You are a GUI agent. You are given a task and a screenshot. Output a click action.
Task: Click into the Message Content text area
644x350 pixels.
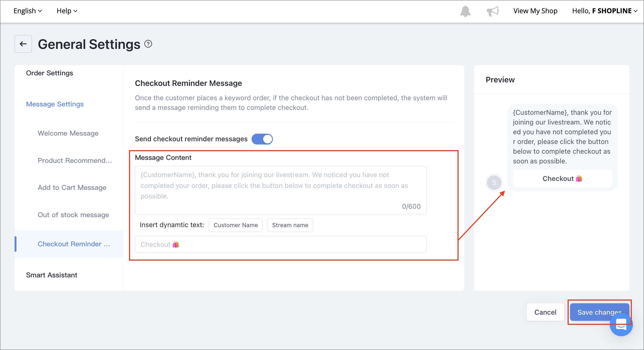click(281, 190)
